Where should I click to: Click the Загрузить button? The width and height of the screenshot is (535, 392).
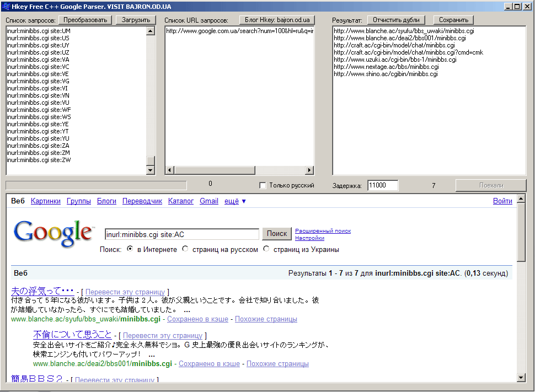pos(136,20)
